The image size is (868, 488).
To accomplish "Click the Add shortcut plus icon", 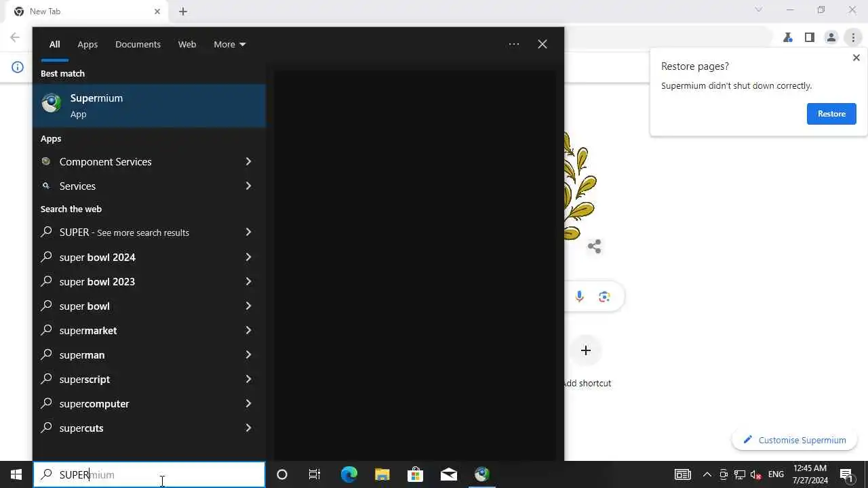I will click(586, 350).
